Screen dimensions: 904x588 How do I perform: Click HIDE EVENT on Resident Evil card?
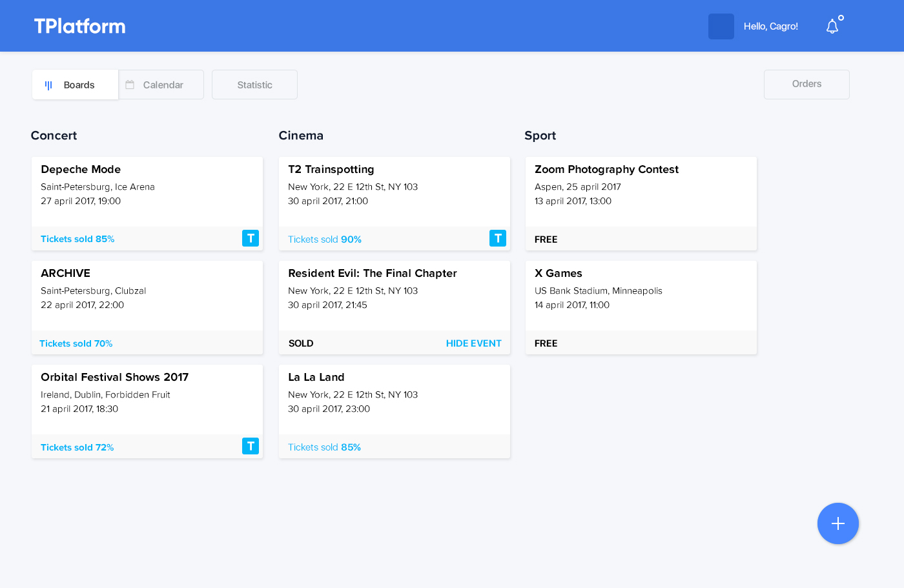[474, 343]
